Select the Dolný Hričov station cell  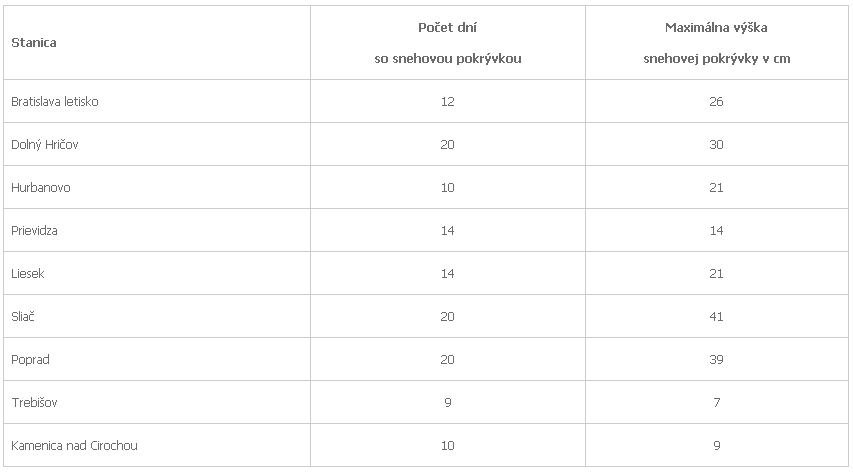[x=45, y=145]
